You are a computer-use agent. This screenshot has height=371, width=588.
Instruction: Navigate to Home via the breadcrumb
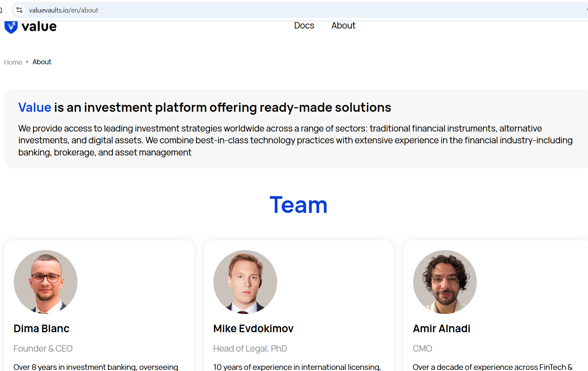click(x=13, y=62)
